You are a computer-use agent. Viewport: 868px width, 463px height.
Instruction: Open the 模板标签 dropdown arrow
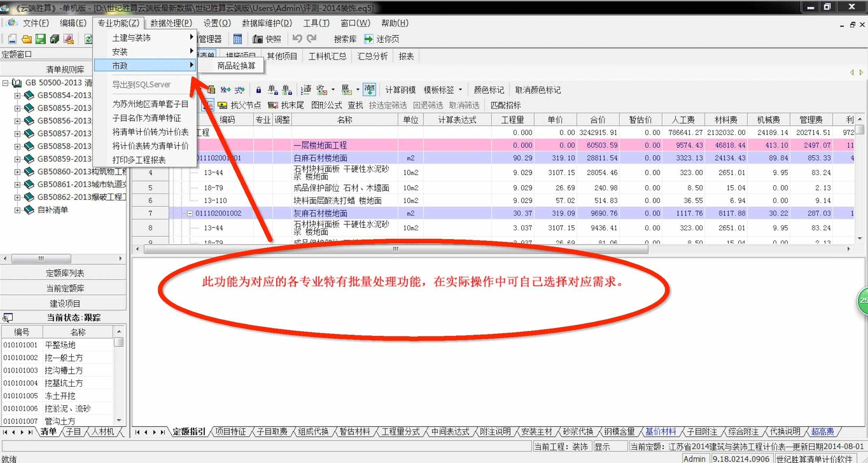click(x=460, y=90)
